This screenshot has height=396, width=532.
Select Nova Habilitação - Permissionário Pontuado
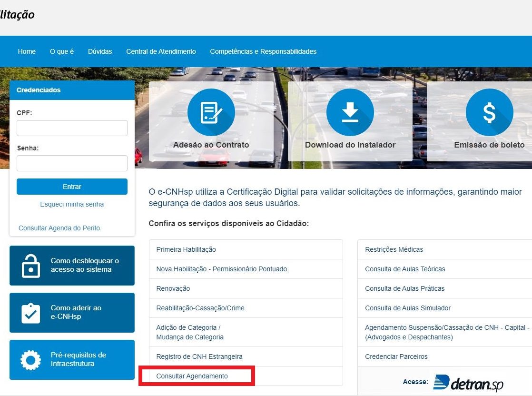[246, 269]
